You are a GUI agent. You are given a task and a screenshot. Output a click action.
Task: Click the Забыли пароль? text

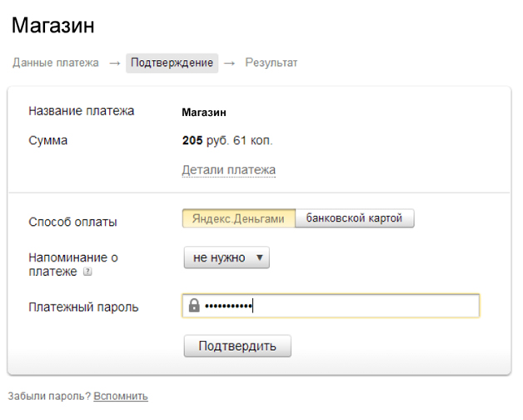coord(49,397)
